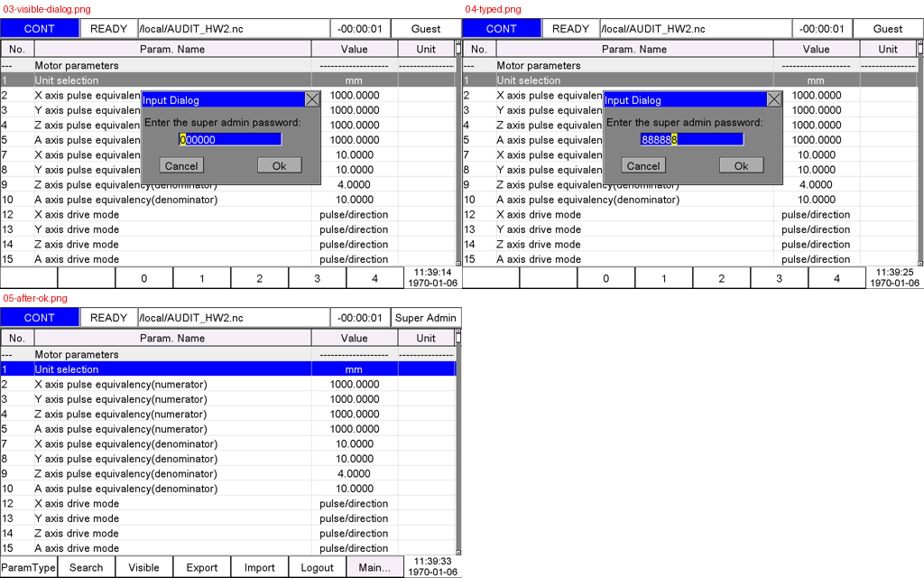Go to Main... in the Super Admin screen
924x578 pixels.
click(374, 567)
